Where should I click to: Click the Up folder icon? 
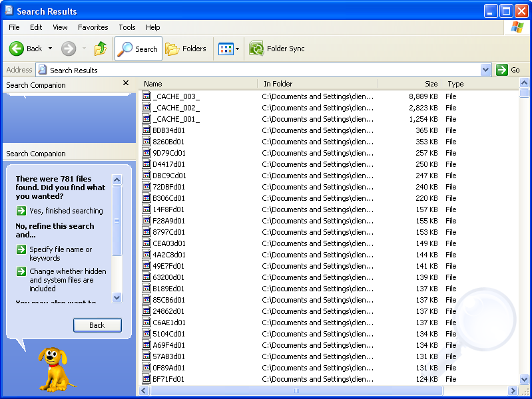[x=101, y=49]
